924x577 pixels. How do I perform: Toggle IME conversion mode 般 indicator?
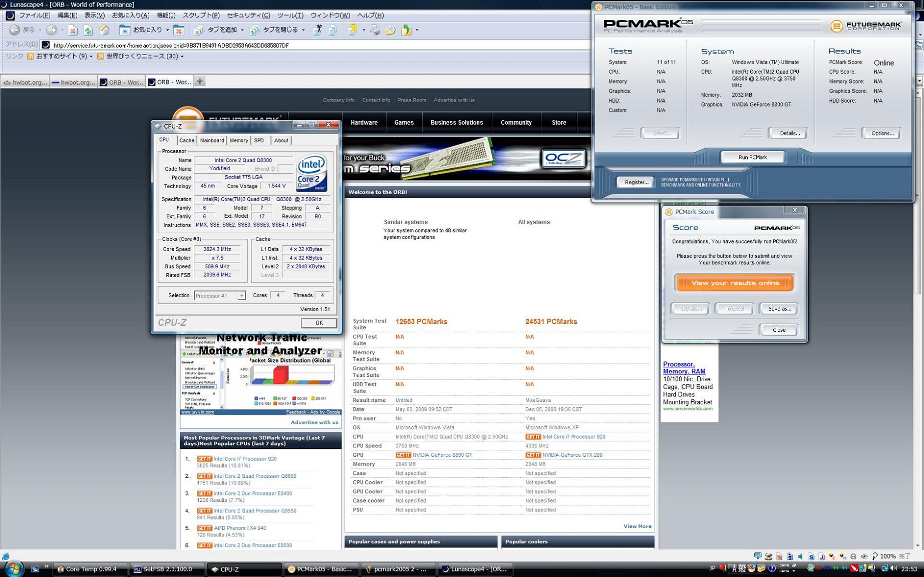742,568
